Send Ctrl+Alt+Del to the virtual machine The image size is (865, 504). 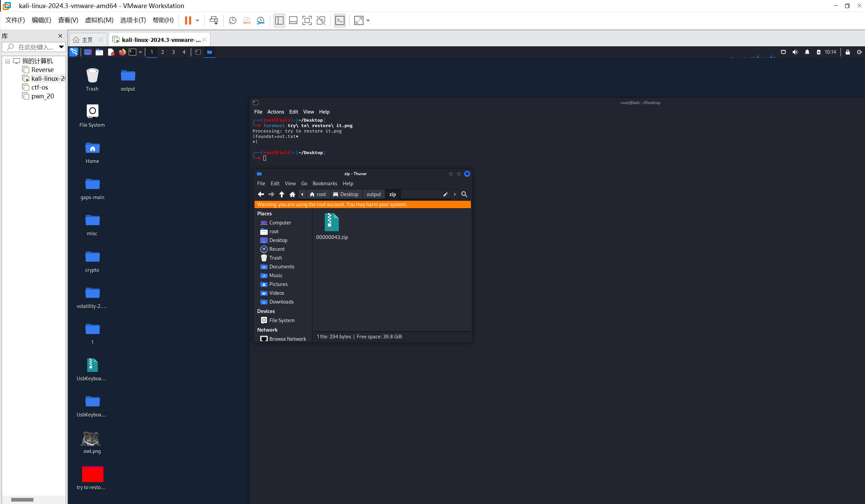point(214,20)
